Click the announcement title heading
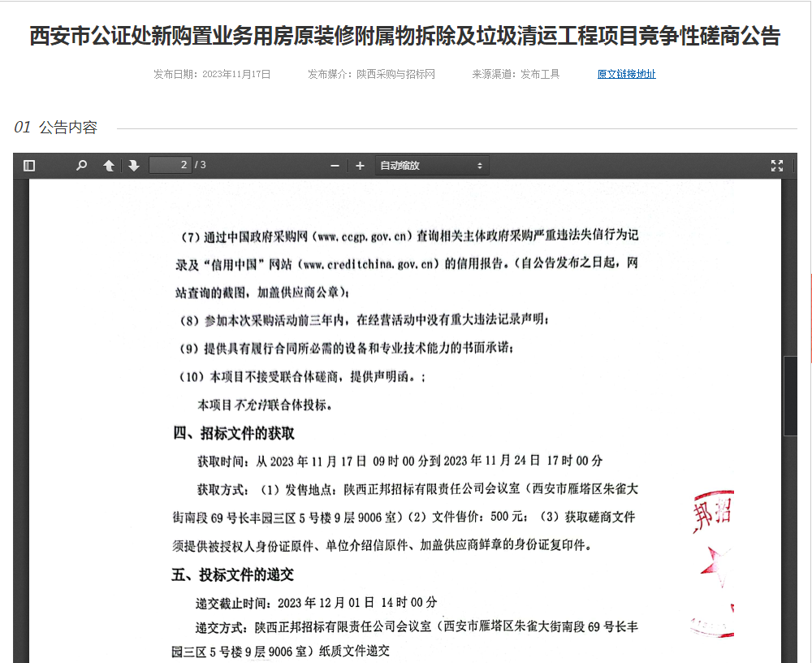812x663 pixels. coord(405,36)
